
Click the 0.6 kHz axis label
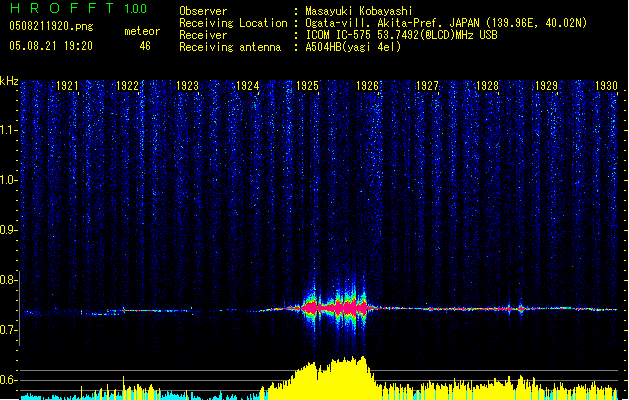(8, 380)
